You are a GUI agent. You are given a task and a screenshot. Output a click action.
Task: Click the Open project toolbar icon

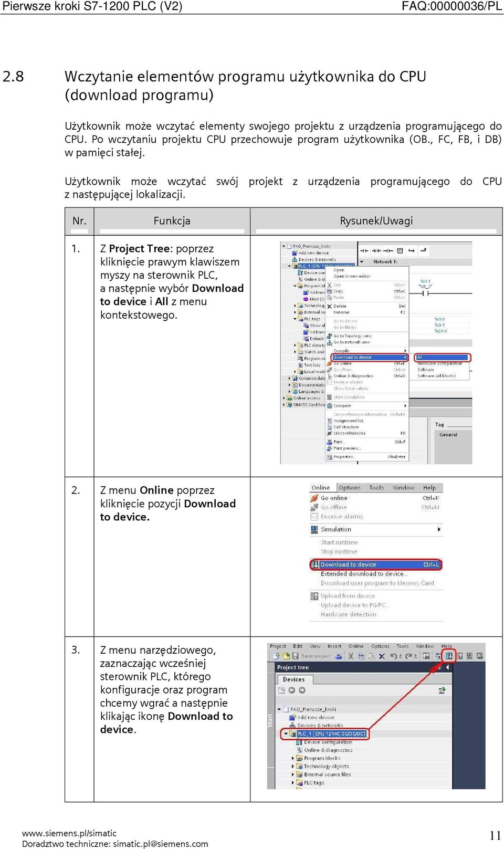click(286, 656)
